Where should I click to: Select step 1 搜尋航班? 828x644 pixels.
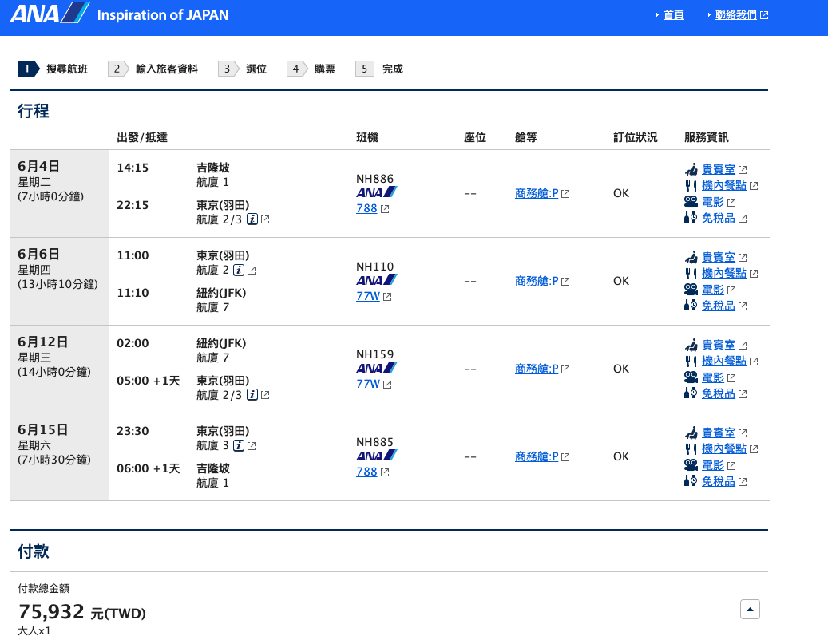(53, 69)
